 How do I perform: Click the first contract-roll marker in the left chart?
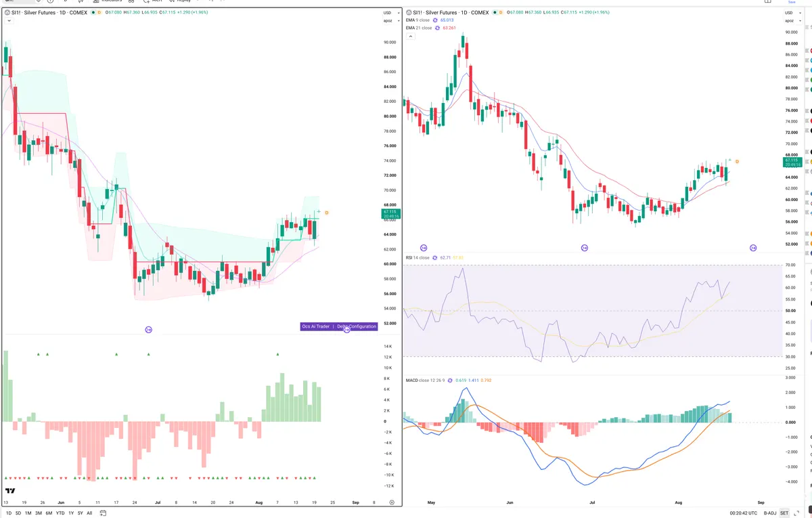pyautogui.click(x=148, y=330)
